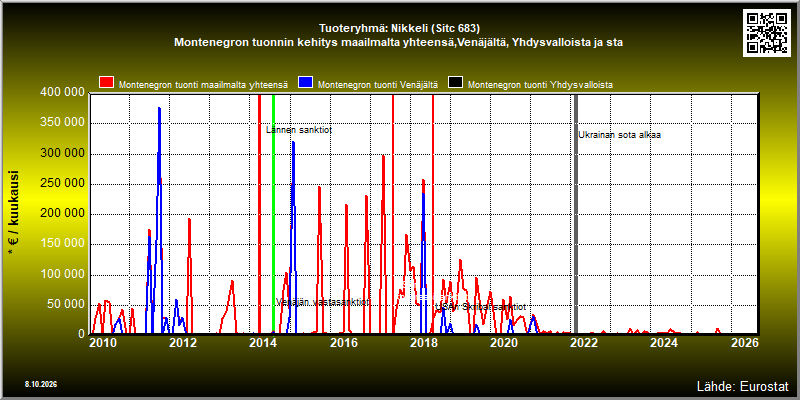Click the x-axis year label '2024'
The height and width of the screenshot is (400, 800).
[x=664, y=343]
